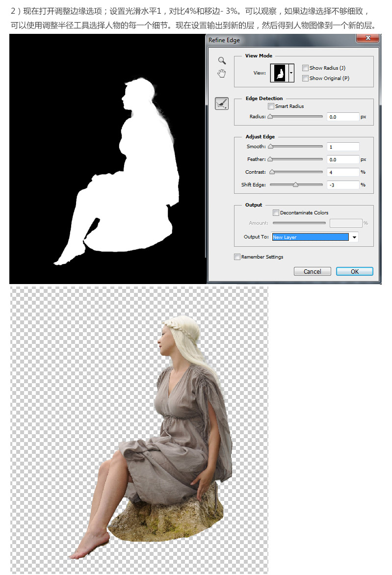Toggle Decontaminate Colors checkbox
This screenshot has height=575, width=392.
click(276, 213)
